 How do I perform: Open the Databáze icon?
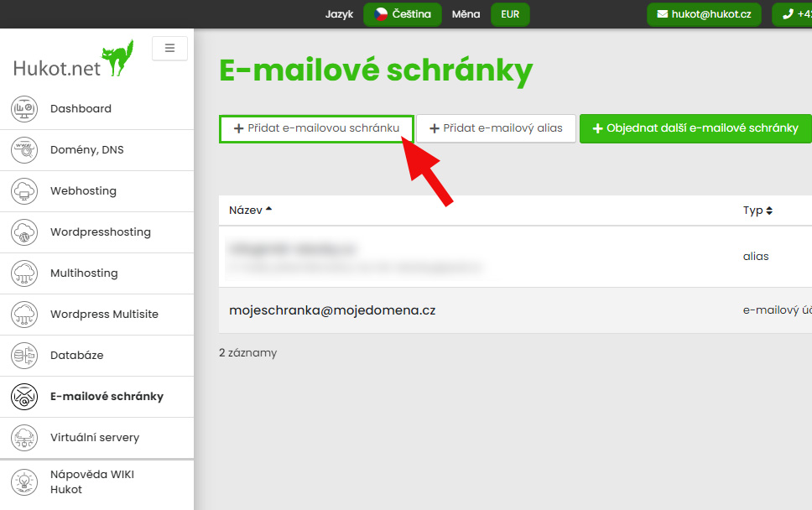(24, 355)
